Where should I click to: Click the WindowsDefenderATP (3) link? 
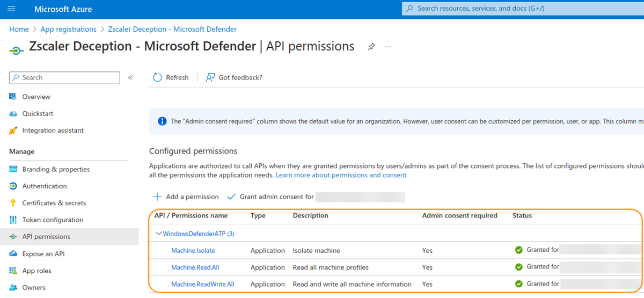[199, 234]
